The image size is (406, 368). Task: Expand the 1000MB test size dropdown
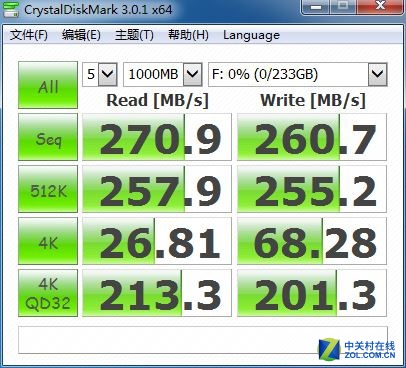pos(193,74)
